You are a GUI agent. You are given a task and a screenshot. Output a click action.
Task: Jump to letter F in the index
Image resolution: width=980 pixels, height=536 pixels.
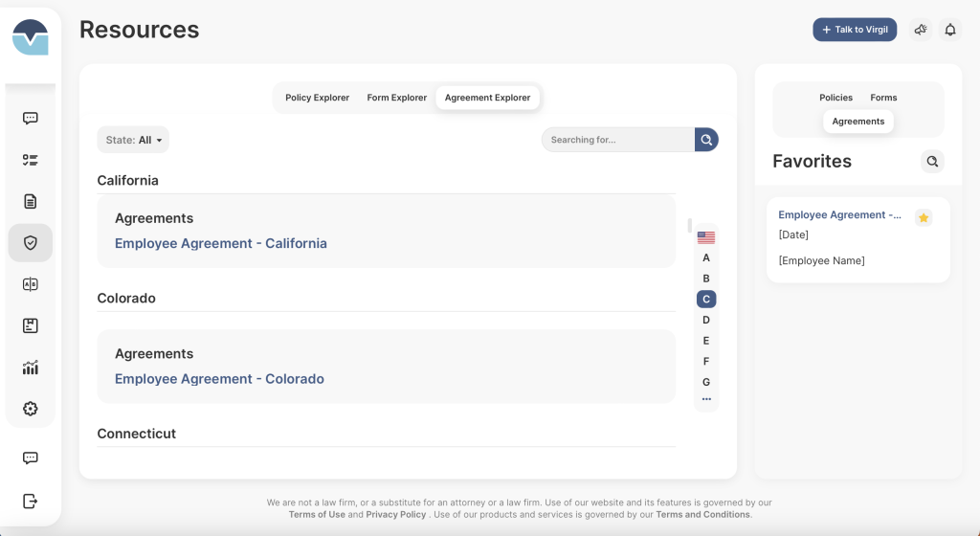pos(706,361)
